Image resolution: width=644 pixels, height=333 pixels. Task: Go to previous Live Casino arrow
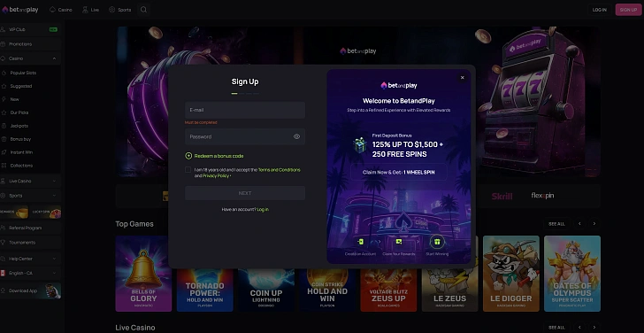pyautogui.click(x=579, y=328)
